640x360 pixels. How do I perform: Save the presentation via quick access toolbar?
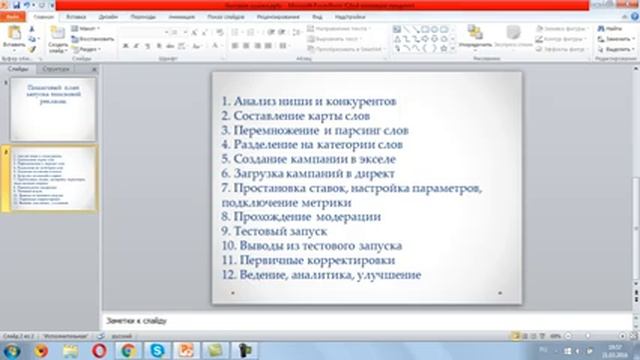tap(16, 5)
